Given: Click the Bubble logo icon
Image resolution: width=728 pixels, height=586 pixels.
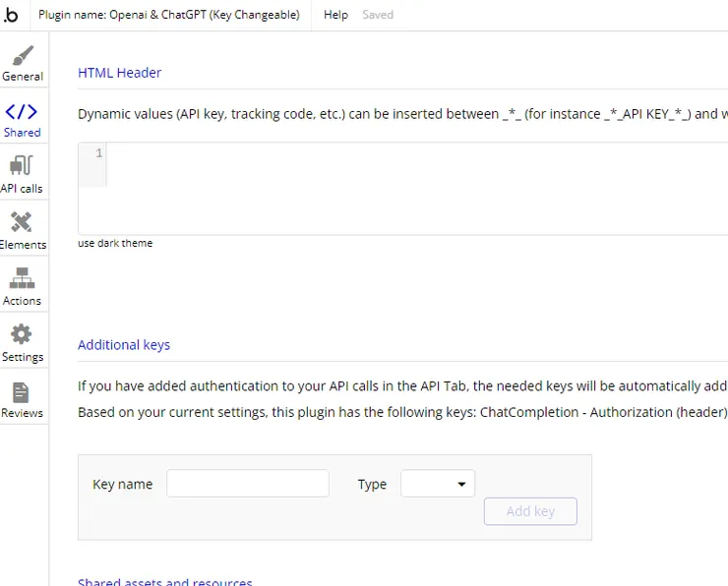Looking at the screenshot, I should point(10,15).
